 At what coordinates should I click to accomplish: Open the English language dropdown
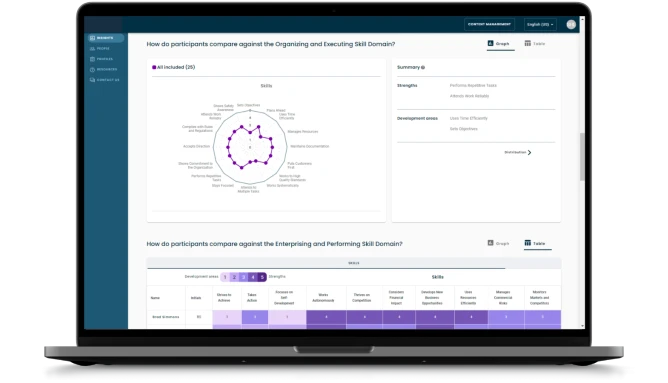(540, 24)
